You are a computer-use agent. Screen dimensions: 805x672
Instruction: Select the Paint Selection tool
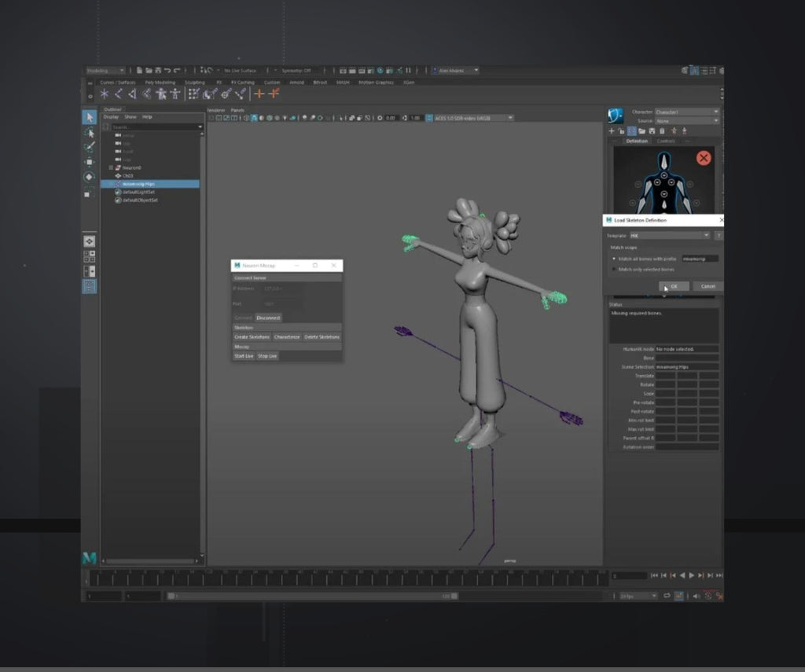[x=90, y=147]
